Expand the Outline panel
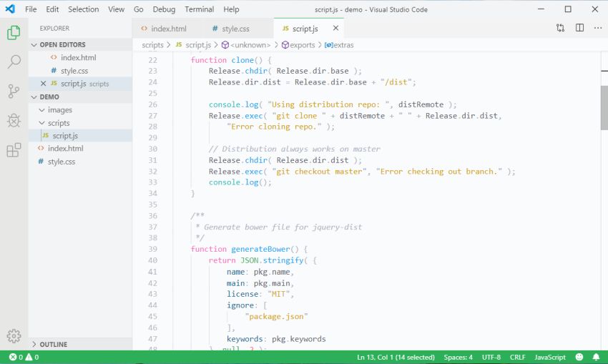 tap(54, 344)
